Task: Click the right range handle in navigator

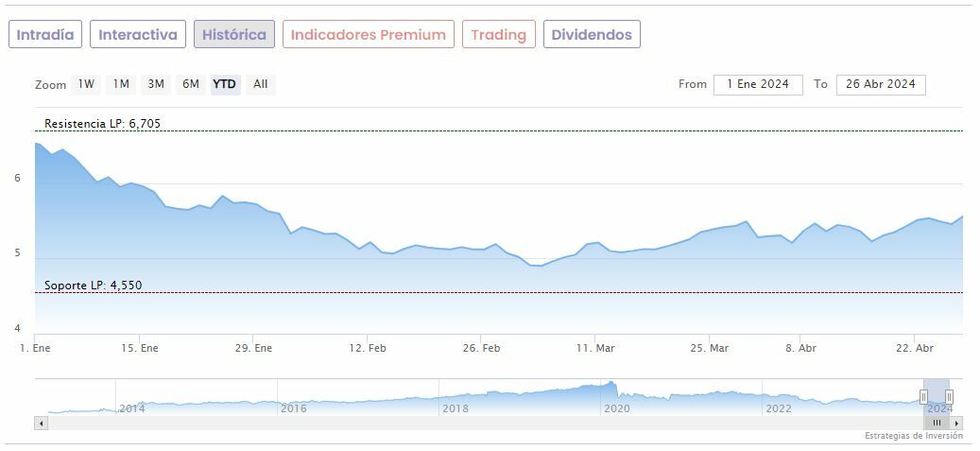Action: (950, 397)
